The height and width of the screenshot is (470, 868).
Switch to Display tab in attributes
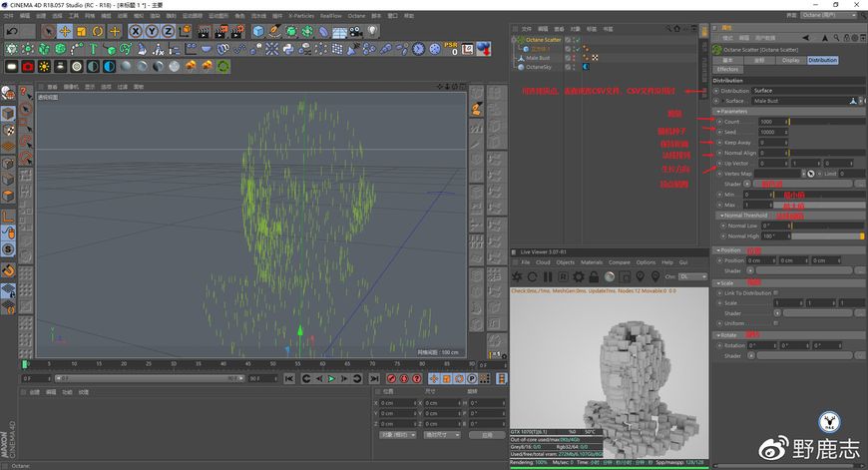pos(790,60)
